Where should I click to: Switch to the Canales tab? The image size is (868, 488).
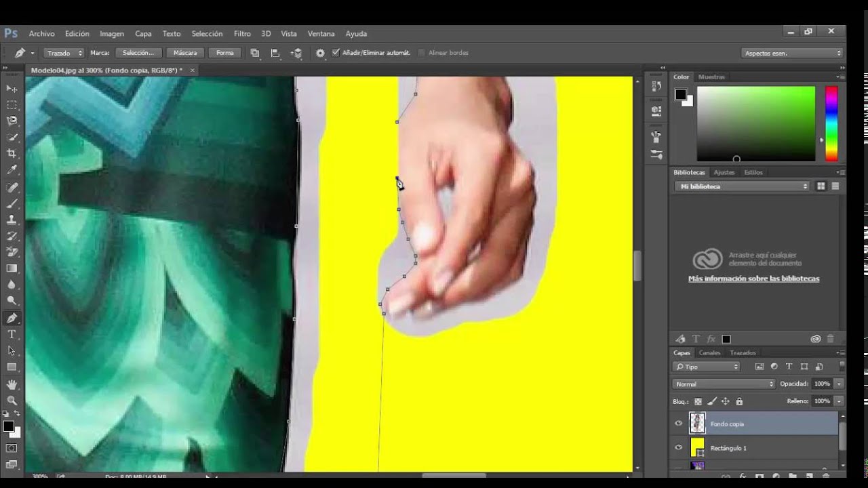coord(709,353)
